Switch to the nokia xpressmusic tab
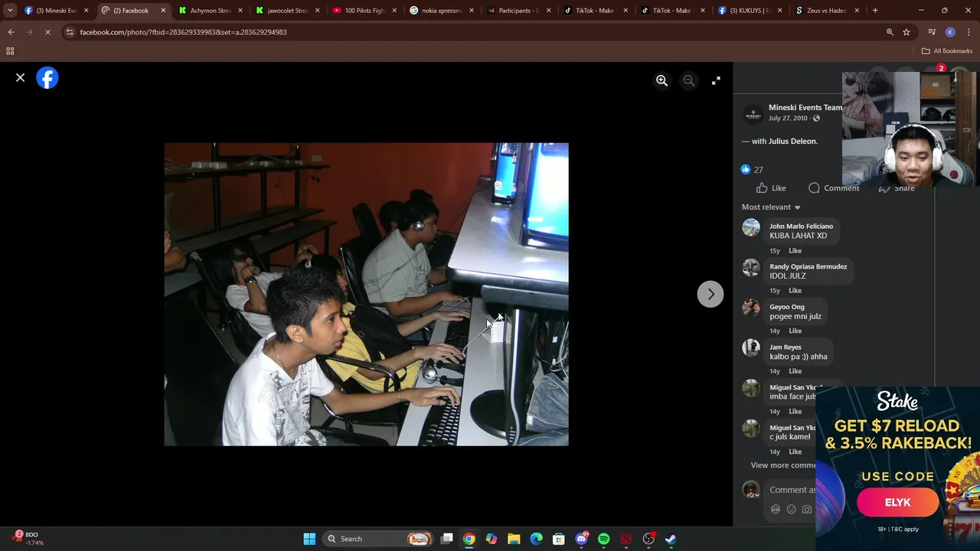This screenshot has width=980, height=551. pyautogui.click(x=442, y=11)
